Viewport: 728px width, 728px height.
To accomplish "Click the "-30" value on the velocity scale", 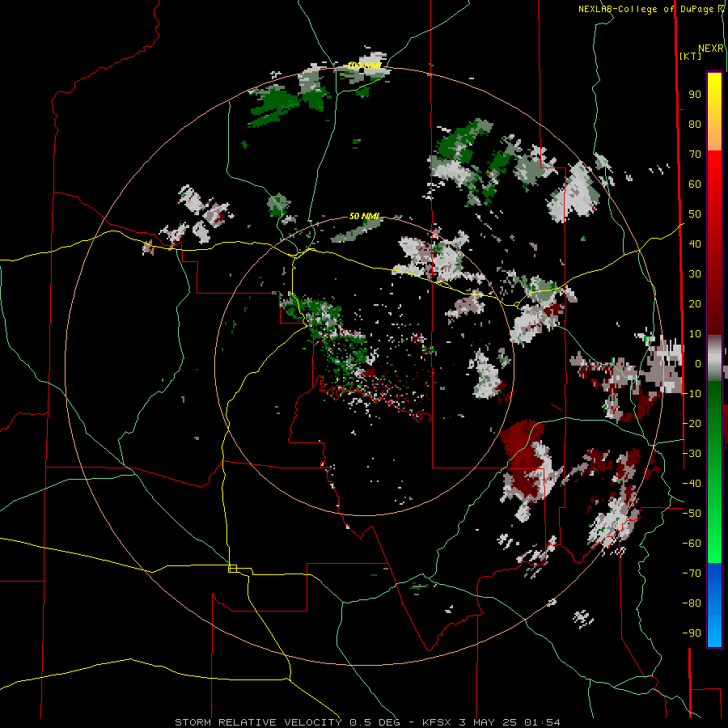I will pyautogui.click(x=692, y=454).
